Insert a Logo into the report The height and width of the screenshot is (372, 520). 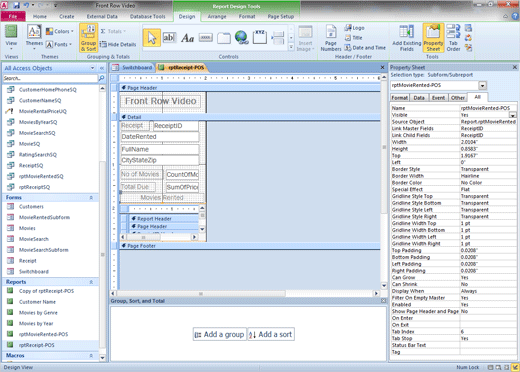(x=355, y=28)
